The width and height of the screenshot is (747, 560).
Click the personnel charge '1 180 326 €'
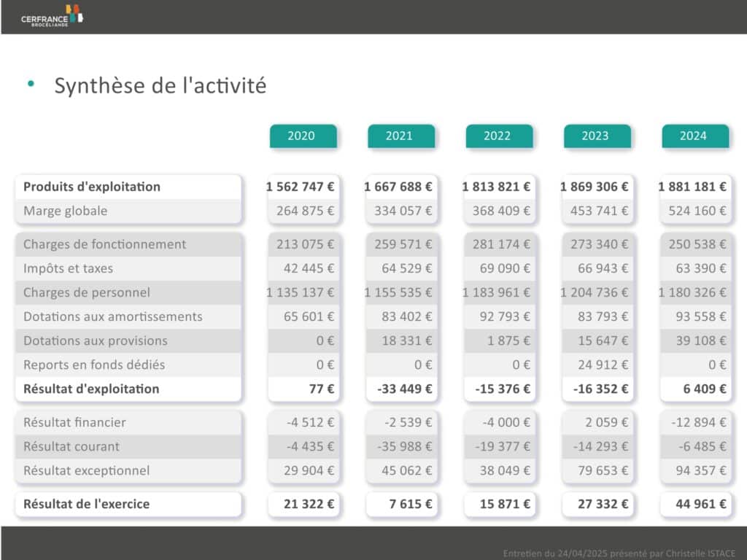pyautogui.click(x=693, y=292)
